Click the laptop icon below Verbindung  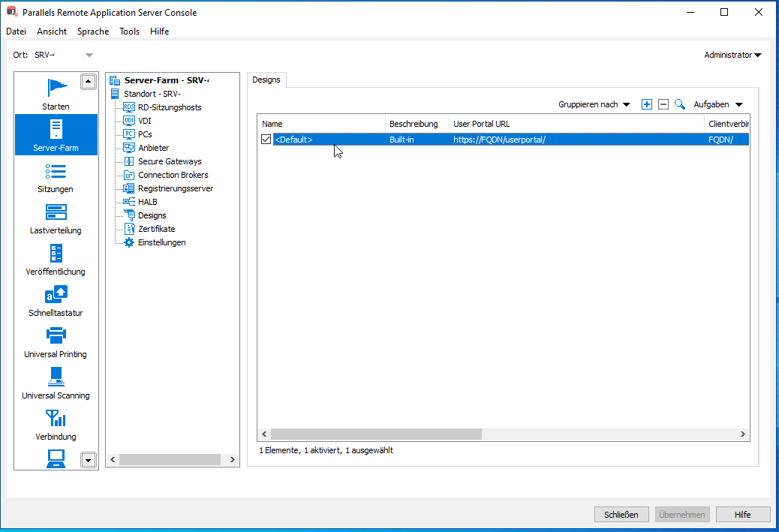[56, 458]
